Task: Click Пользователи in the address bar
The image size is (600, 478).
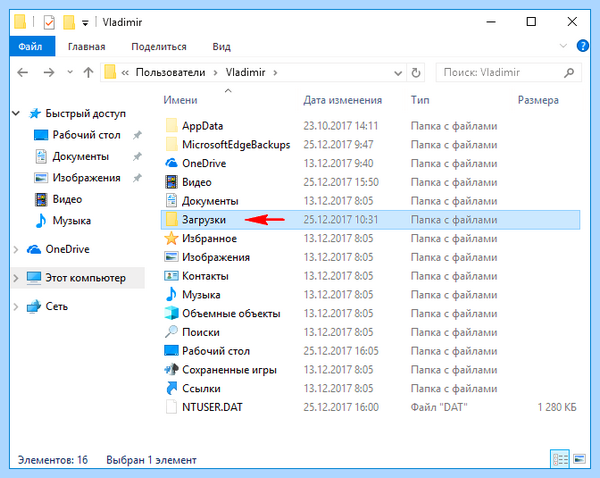Action: [x=170, y=72]
